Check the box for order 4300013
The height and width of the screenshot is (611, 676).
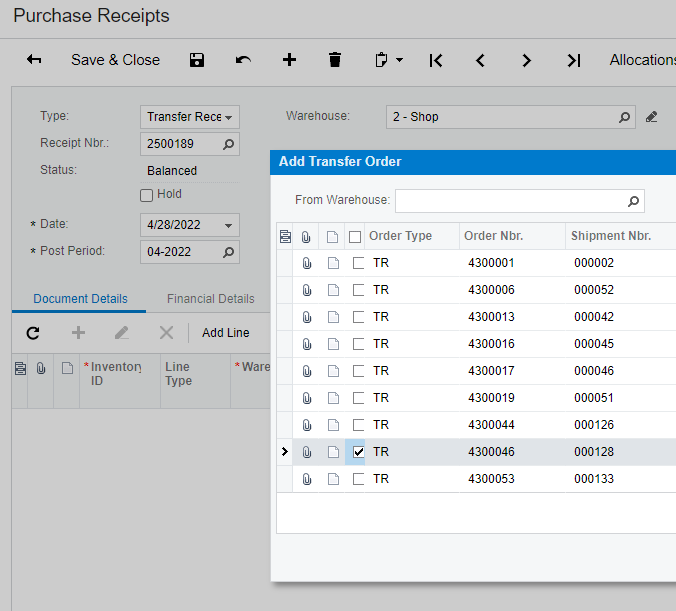[x=358, y=317]
